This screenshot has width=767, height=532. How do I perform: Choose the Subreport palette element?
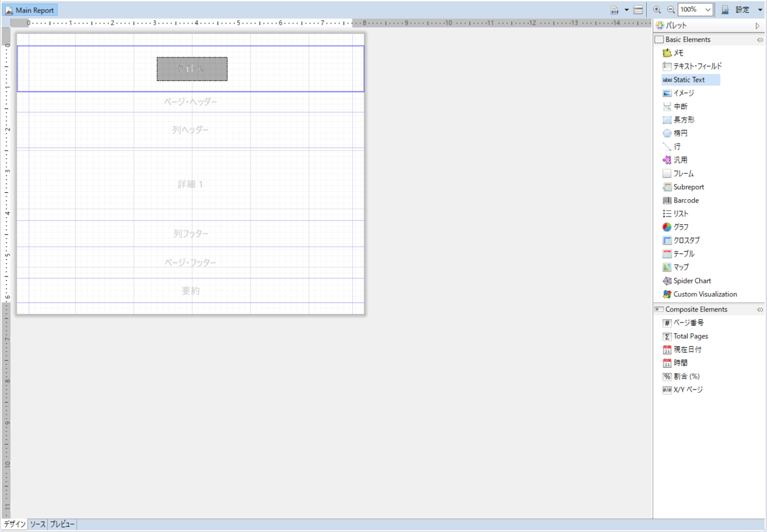point(684,187)
